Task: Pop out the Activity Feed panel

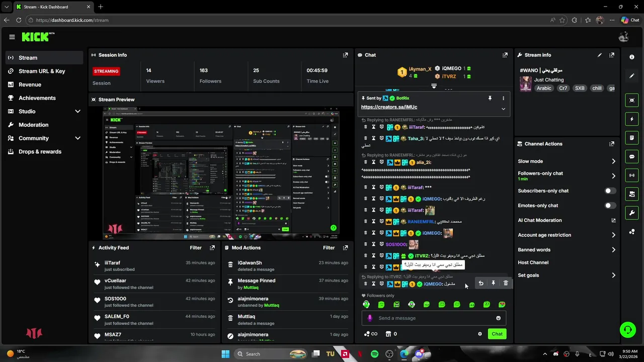Action: [212, 247]
